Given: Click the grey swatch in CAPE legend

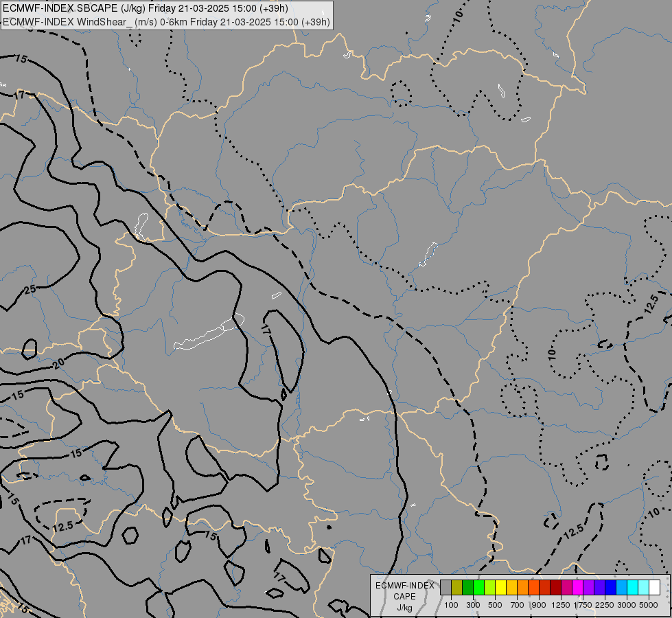Looking at the screenshot, I should (445, 587).
